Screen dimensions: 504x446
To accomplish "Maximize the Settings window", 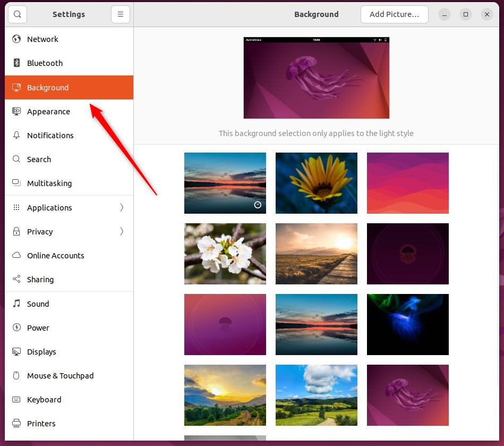I will click(465, 14).
